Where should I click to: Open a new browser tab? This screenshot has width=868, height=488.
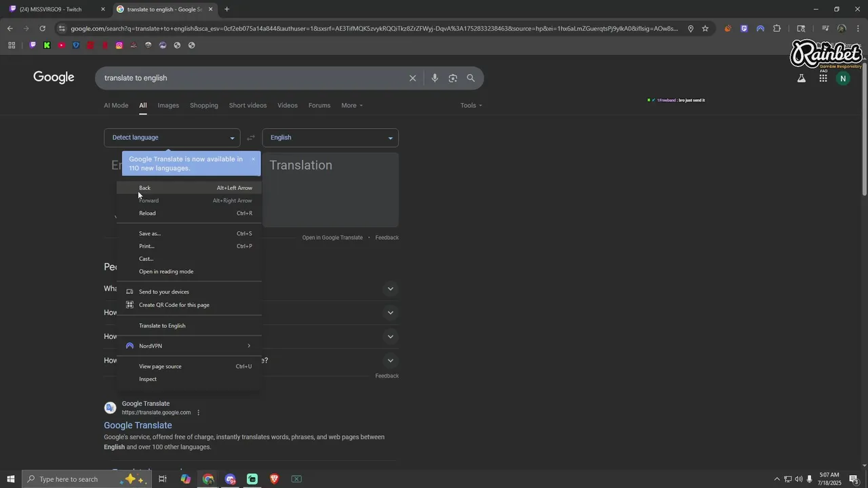(x=226, y=9)
